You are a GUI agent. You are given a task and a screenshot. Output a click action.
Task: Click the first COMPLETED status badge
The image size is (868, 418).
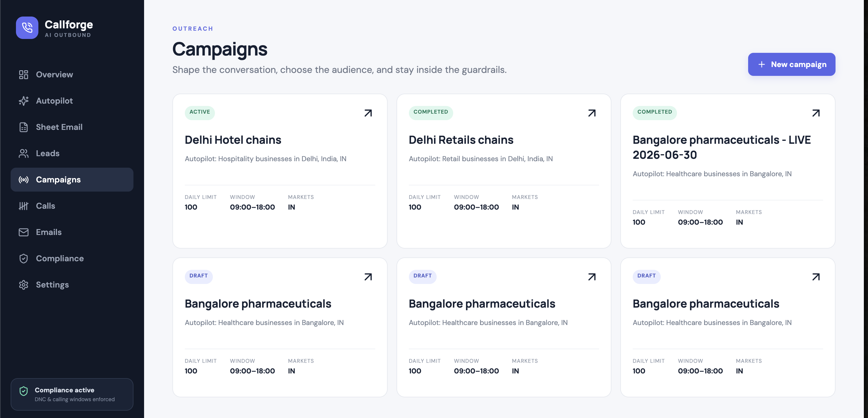(x=431, y=112)
